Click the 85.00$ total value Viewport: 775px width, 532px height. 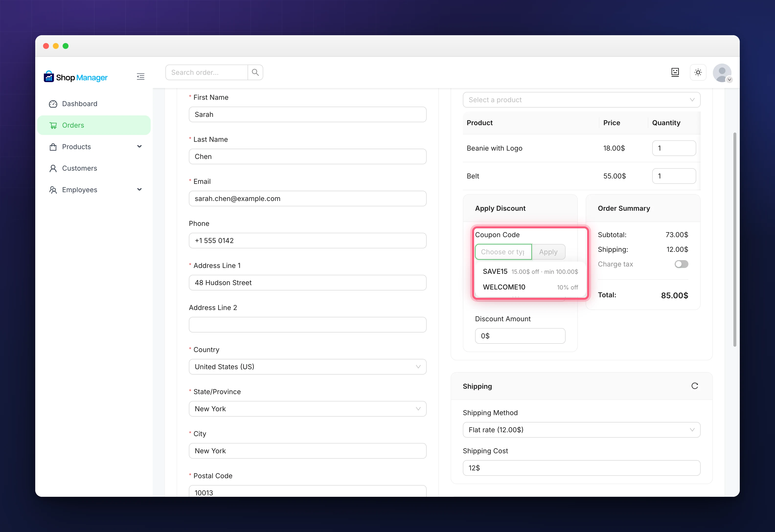pos(674,296)
